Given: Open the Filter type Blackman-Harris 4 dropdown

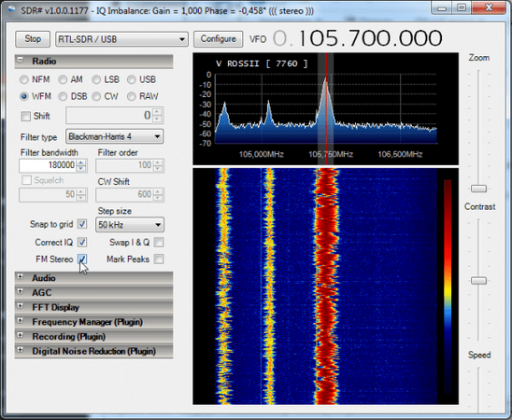Looking at the screenshot, I should click(x=115, y=136).
